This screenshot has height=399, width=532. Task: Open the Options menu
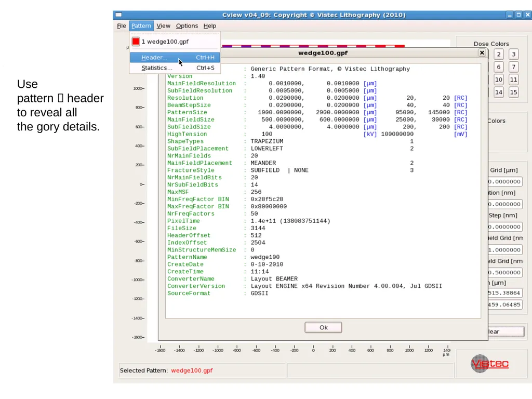click(x=187, y=26)
